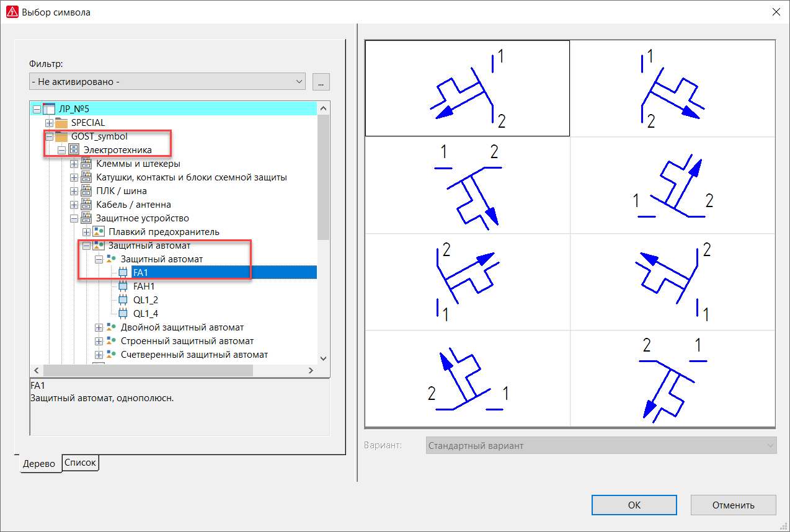Click the Счетверенный защитный автомат icon
The width and height of the screenshot is (790, 532).
click(x=111, y=355)
